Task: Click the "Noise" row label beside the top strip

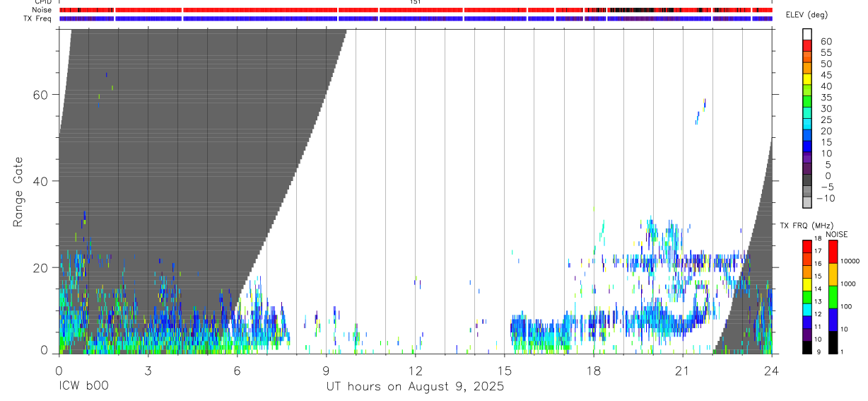Action: click(42, 10)
